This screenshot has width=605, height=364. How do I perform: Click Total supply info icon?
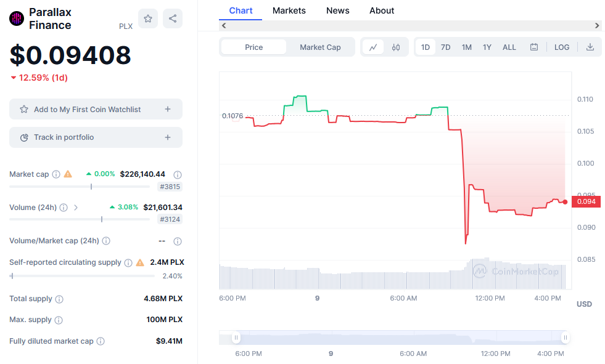59,299
